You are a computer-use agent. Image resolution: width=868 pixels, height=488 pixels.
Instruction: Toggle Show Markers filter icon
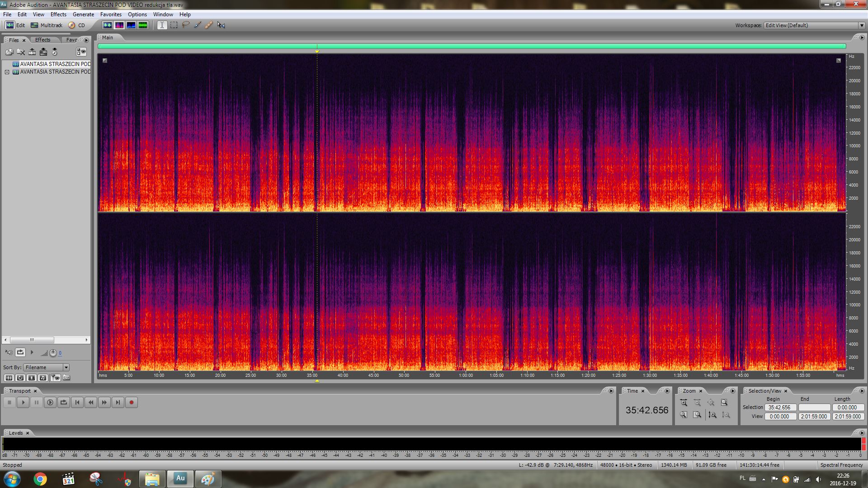(55, 378)
